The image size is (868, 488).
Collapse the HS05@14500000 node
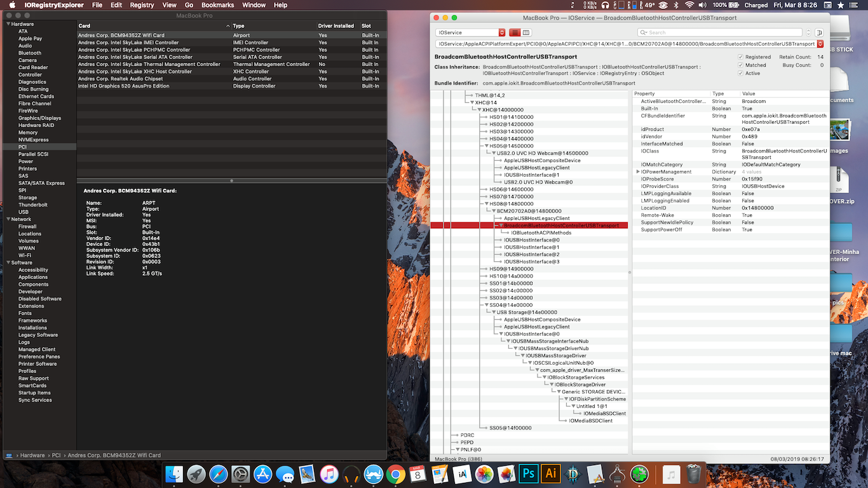pyautogui.click(x=486, y=146)
